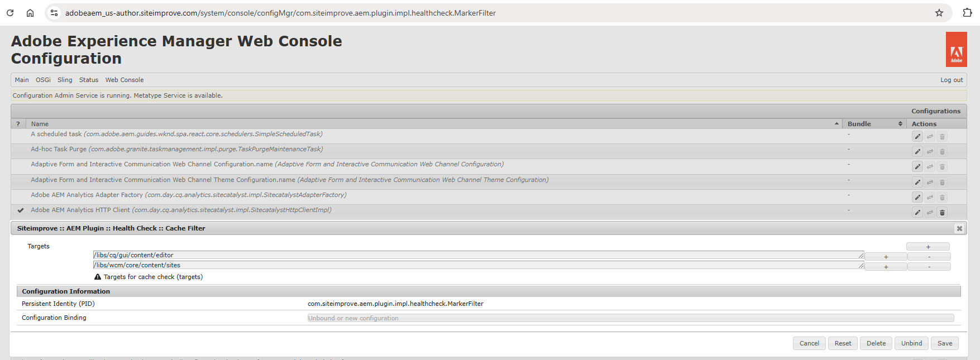Reset the Cache Filter configuration values

point(843,343)
